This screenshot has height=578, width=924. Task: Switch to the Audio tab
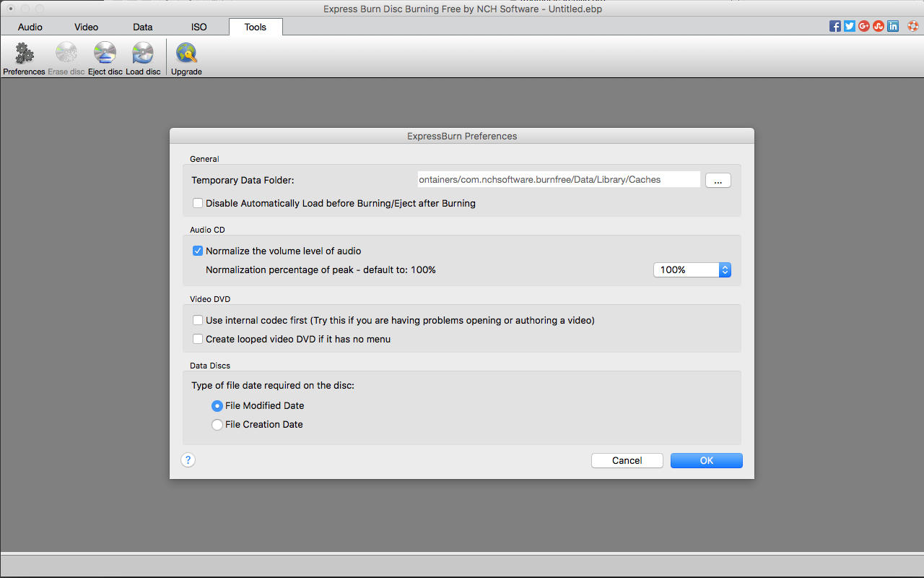(30, 27)
